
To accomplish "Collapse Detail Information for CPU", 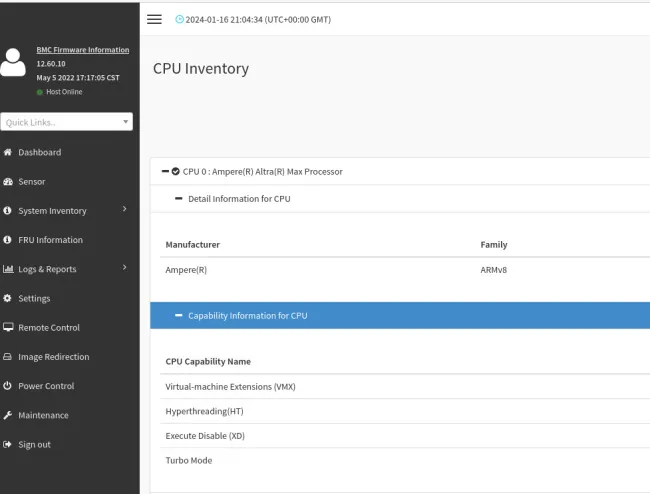I will coord(178,199).
